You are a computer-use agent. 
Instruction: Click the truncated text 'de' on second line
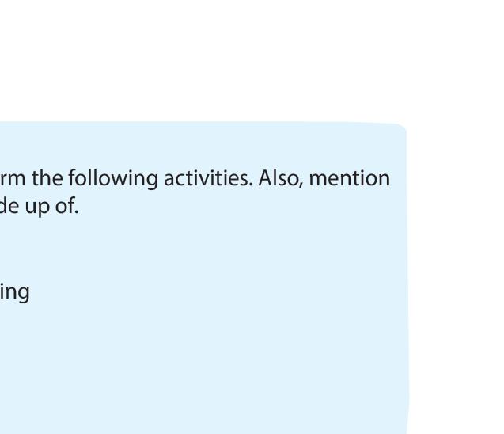pos(9,206)
